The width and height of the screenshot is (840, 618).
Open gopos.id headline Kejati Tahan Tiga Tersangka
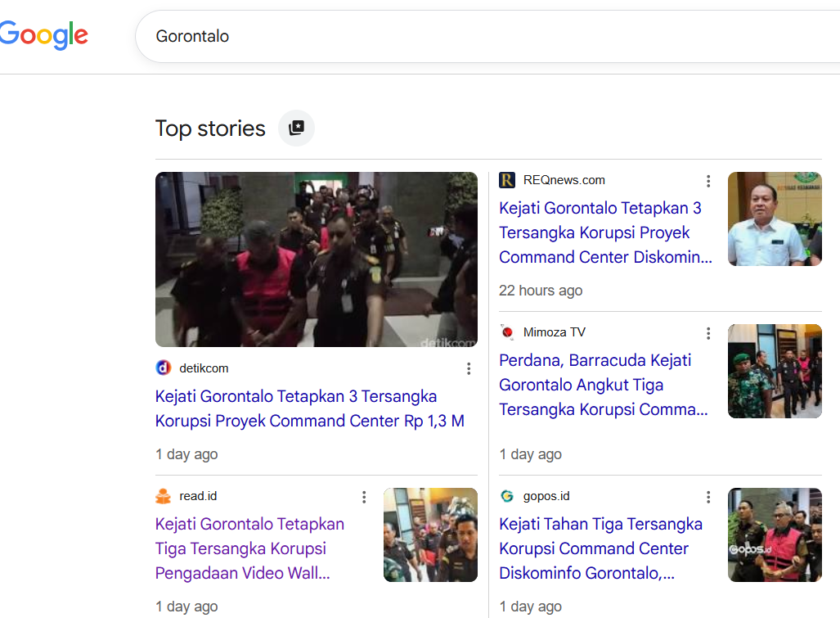tap(600, 548)
